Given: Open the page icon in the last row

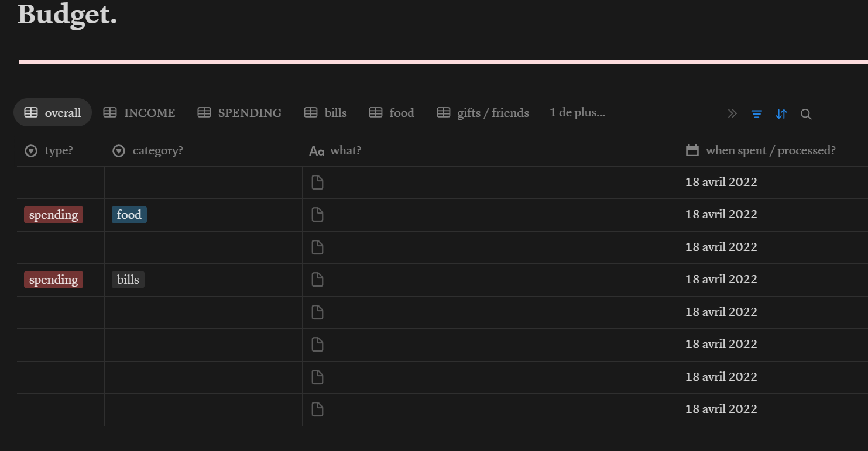Looking at the screenshot, I should (317, 409).
